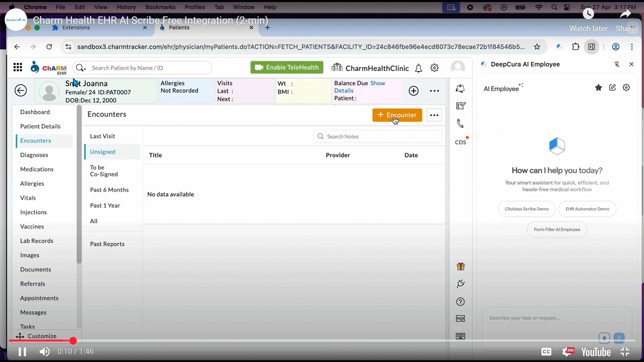This screenshot has width=644, height=362.
Task: Bookmark this page with the star icon
Action: pyautogui.click(x=537, y=47)
